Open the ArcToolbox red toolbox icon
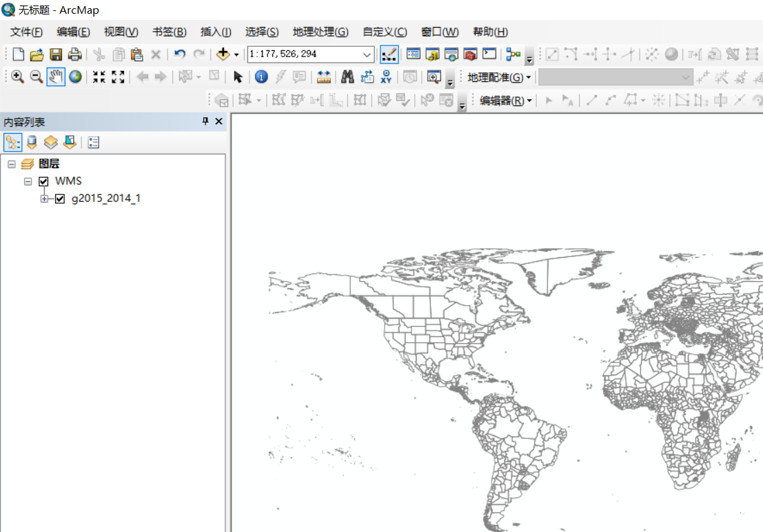The height and width of the screenshot is (532, 763). [470, 54]
